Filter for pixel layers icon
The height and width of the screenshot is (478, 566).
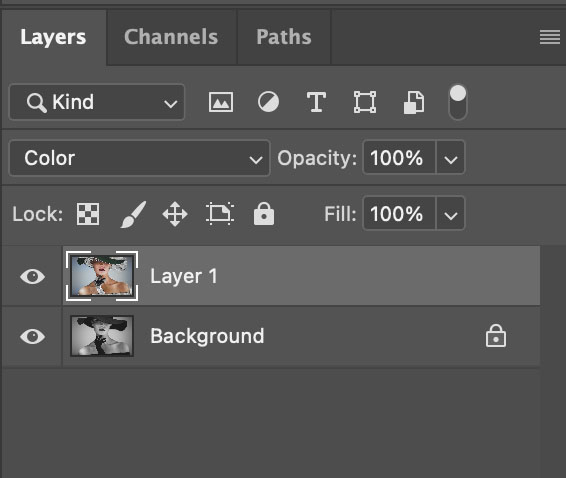(221, 102)
